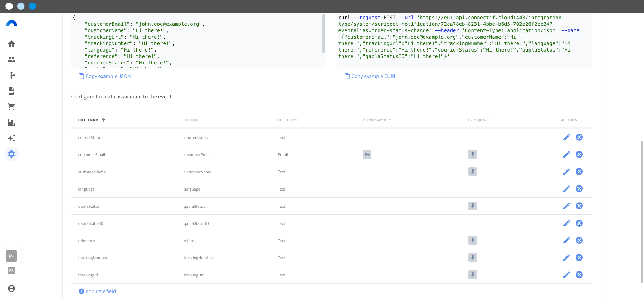Open the Settings gear icon in sidebar
This screenshot has width=644, height=299.
coord(11,154)
